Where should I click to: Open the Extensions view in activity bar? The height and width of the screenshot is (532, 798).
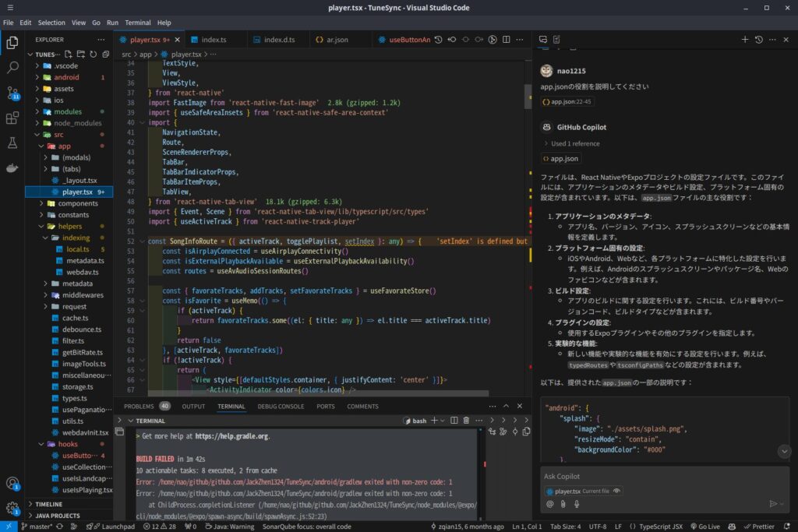tap(12, 118)
